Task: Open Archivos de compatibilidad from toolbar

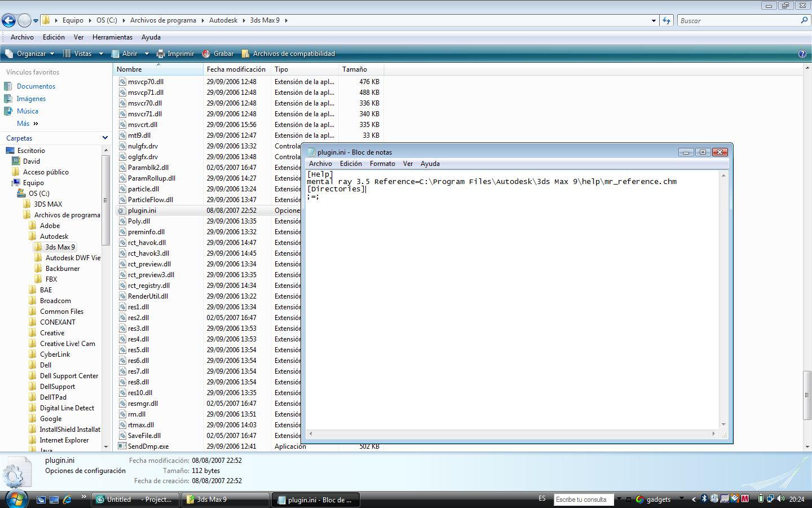Action: tap(288, 54)
